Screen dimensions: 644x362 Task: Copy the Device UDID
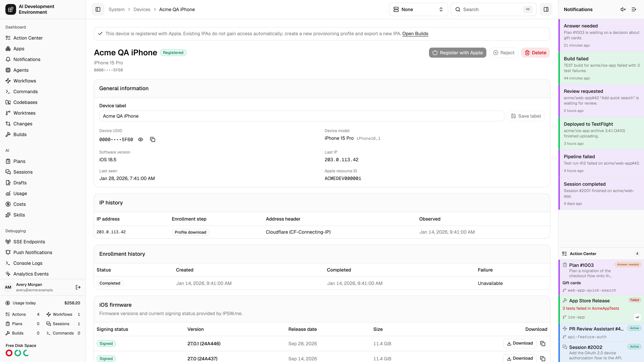(x=152, y=139)
